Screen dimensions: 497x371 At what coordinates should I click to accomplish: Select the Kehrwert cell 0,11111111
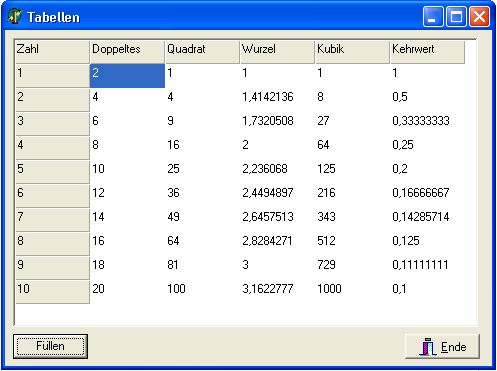(x=427, y=268)
